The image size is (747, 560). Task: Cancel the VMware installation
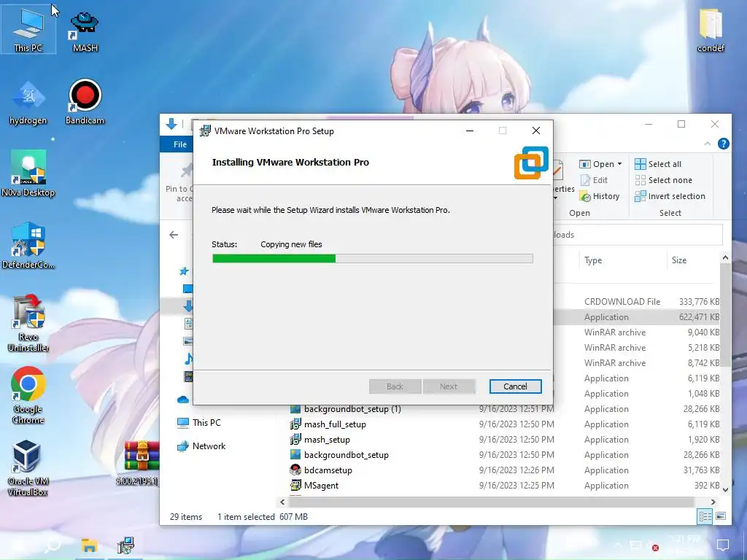point(515,386)
